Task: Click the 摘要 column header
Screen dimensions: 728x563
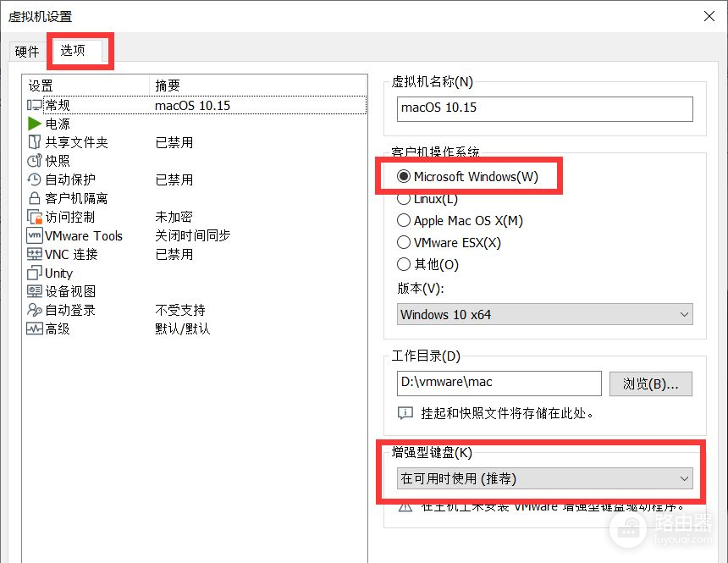Action: 258,86
